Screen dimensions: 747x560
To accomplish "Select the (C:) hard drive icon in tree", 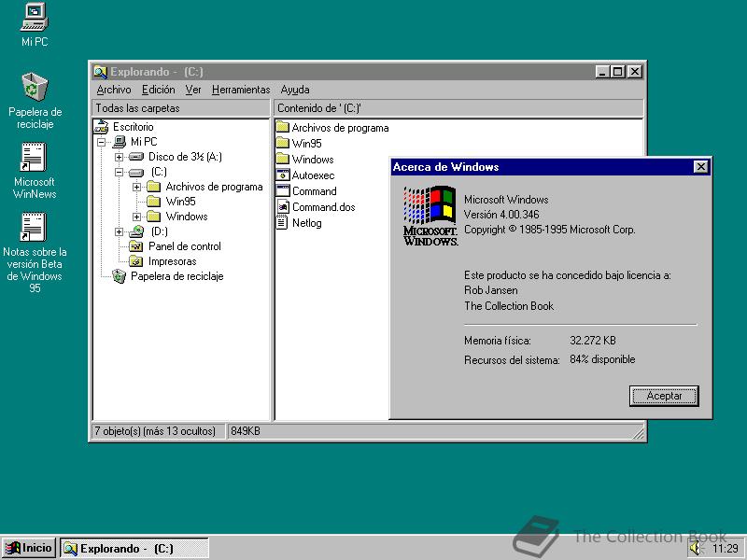I will [136, 172].
